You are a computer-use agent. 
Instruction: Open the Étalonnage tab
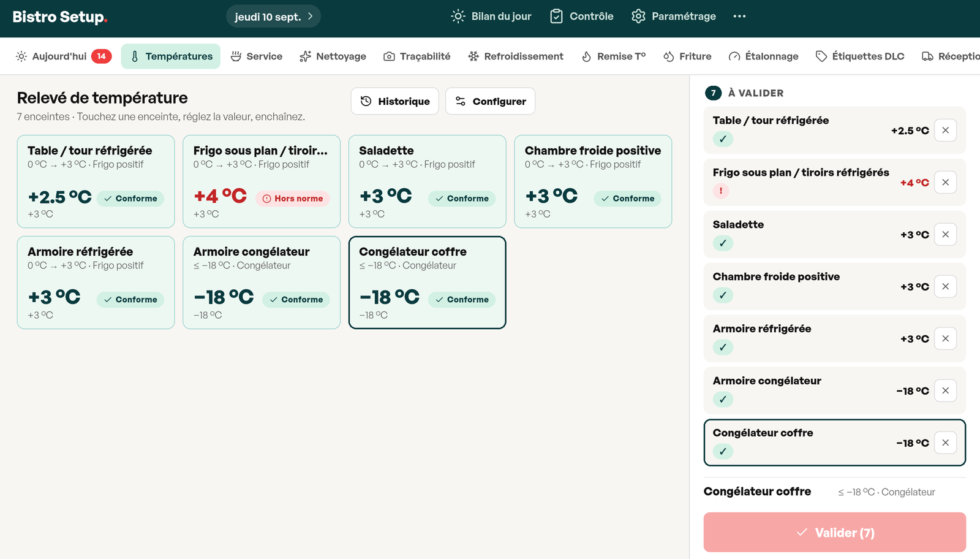(764, 56)
